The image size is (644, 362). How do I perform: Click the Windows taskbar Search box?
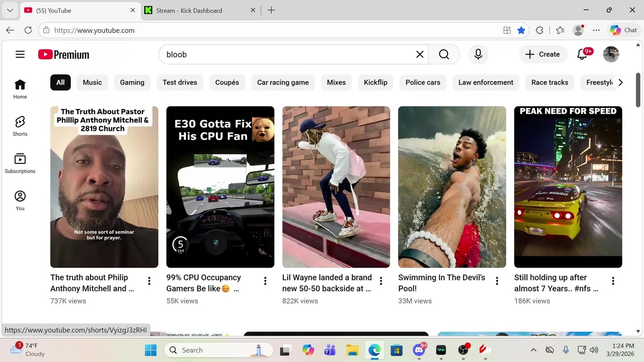(x=219, y=350)
